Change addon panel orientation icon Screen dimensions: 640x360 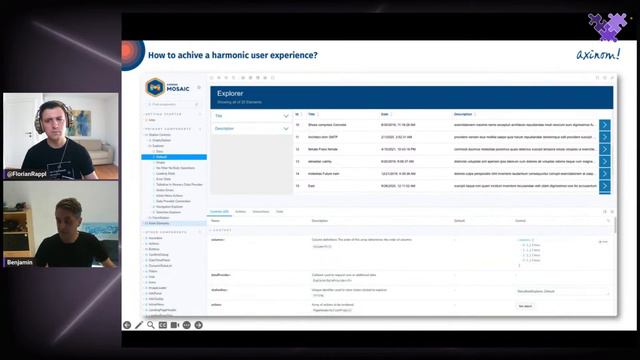[x=605, y=212]
